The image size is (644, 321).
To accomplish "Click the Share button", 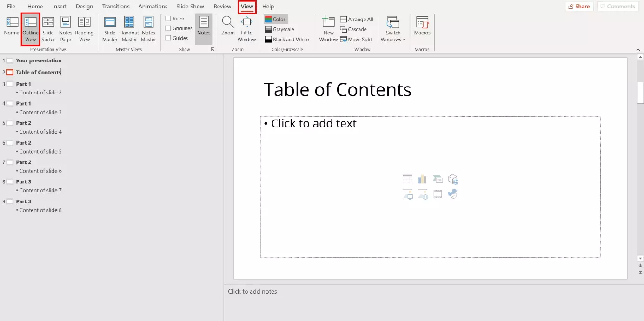I will pos(579,7).
